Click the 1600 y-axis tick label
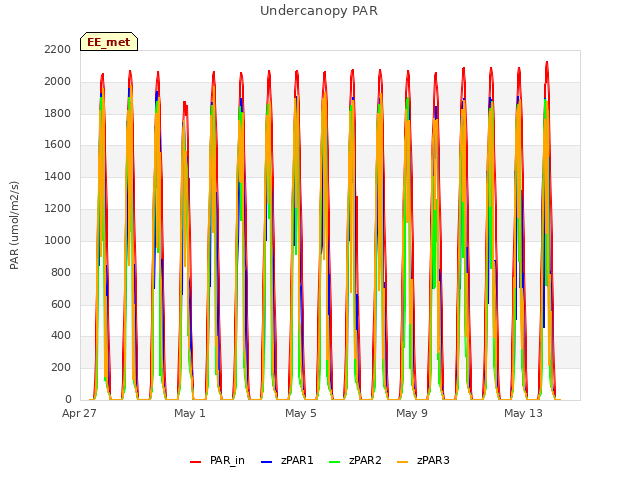Viewport: 640px width, 480px height. click(x=58, y=144)
